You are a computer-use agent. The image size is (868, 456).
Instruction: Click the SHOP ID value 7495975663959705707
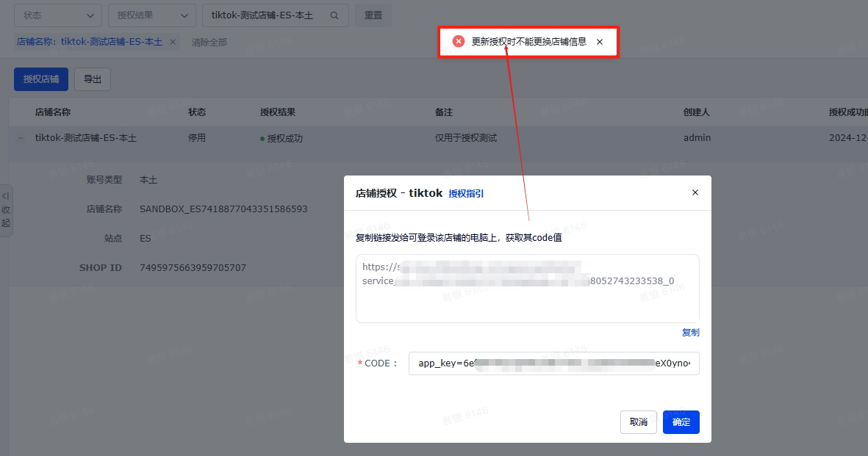coord(193,268)
